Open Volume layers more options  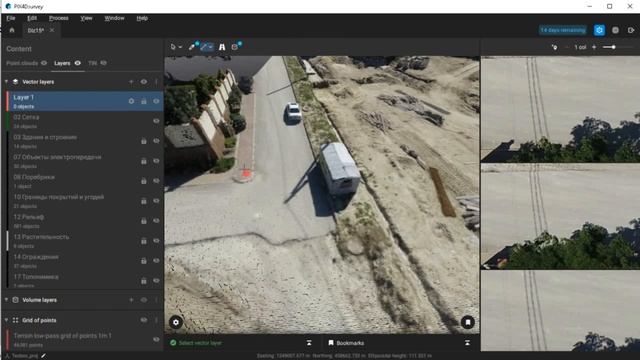(156, 300)
